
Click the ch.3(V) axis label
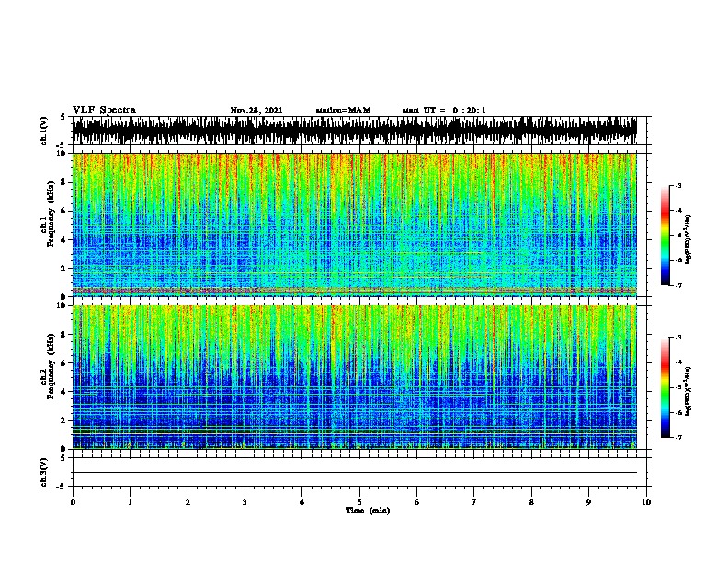43,472
